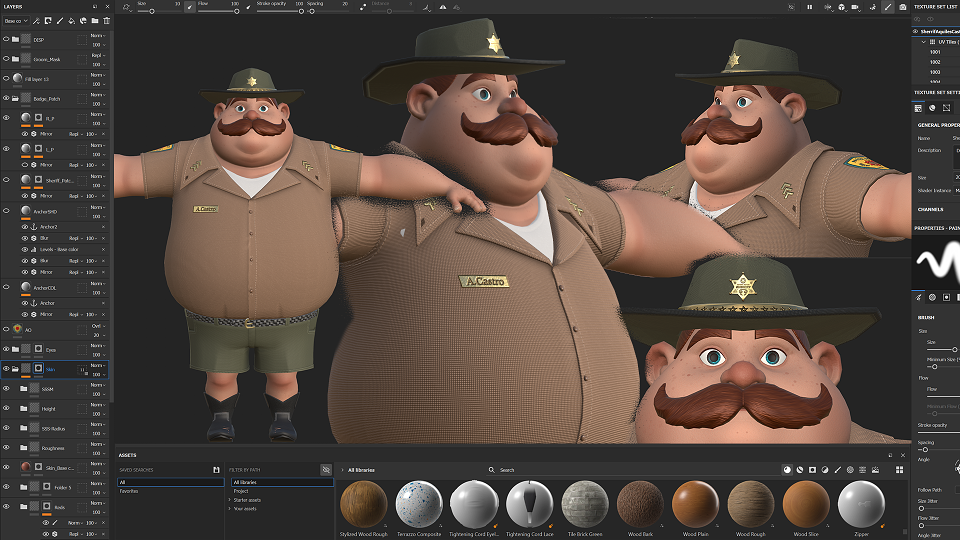Viewport: 960px width, 540px height.
Task: Click the asset Search field
Action: 631,470
